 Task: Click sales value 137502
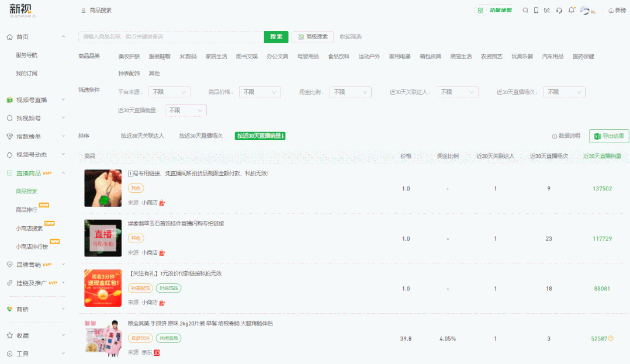[x=602, y=189]
